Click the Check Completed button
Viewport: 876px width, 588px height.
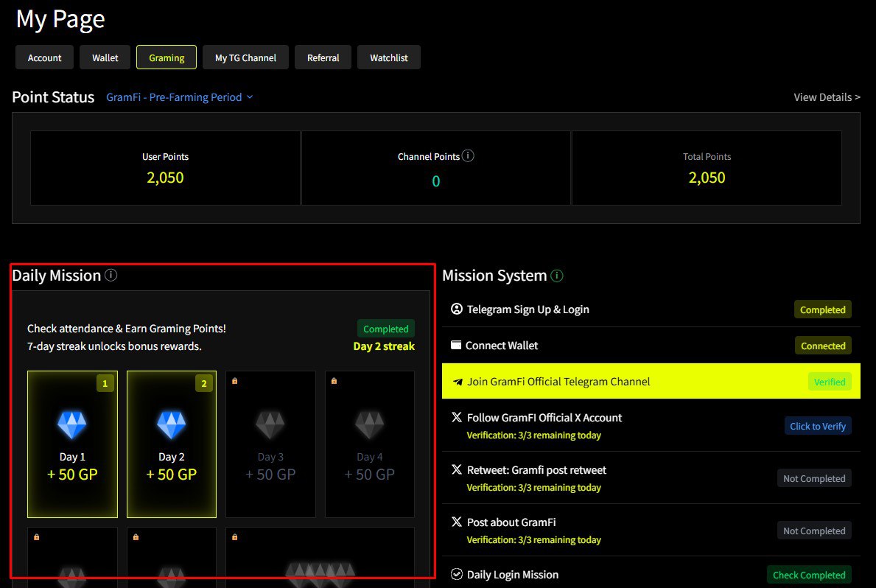[808, 575]
